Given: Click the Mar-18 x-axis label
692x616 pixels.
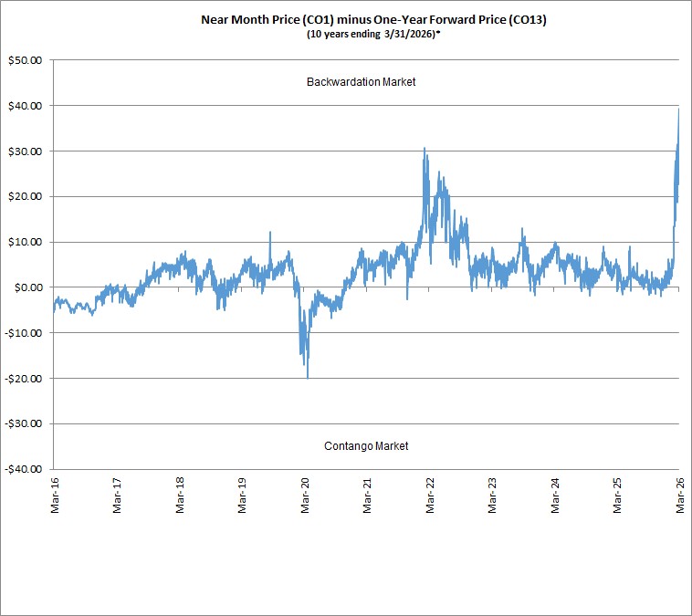Looking at the screenshot, I should [x=180, y=496].
